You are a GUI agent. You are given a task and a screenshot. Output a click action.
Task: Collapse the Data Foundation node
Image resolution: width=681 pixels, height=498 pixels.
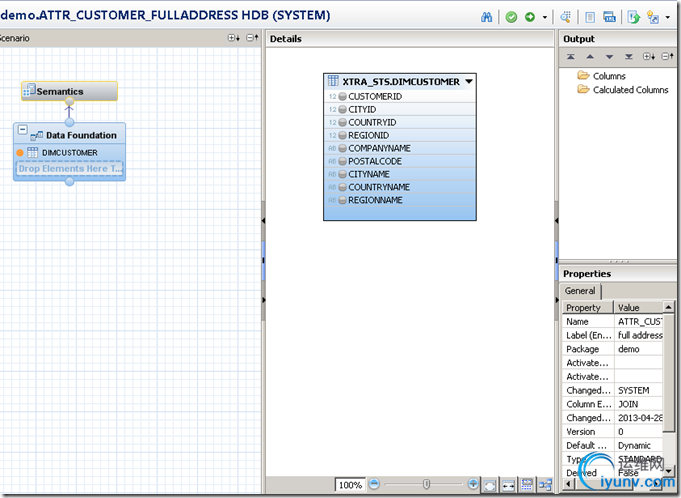pyautogui.click(x=23, y=131)
